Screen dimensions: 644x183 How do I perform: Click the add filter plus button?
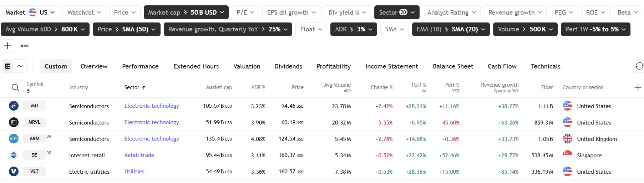pyautogui.click(x=7, y=46)
